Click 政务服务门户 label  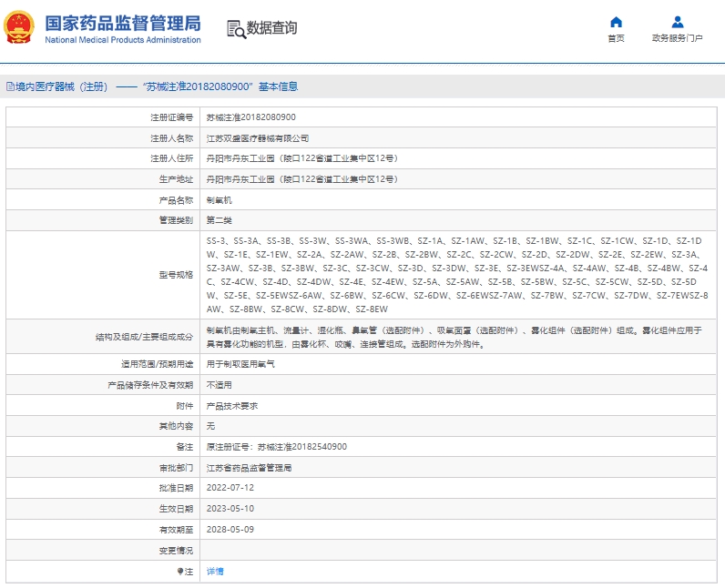pyautogui.click(x=678, y=38)
